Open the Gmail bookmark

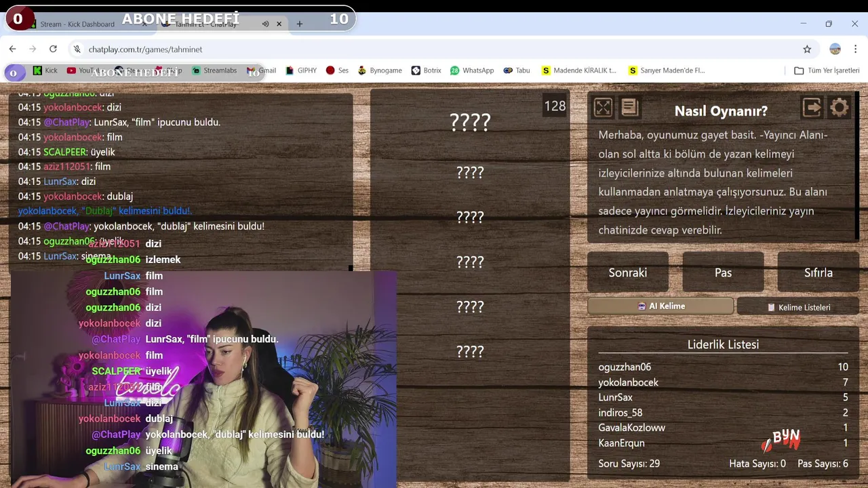(x=262, y=70)
